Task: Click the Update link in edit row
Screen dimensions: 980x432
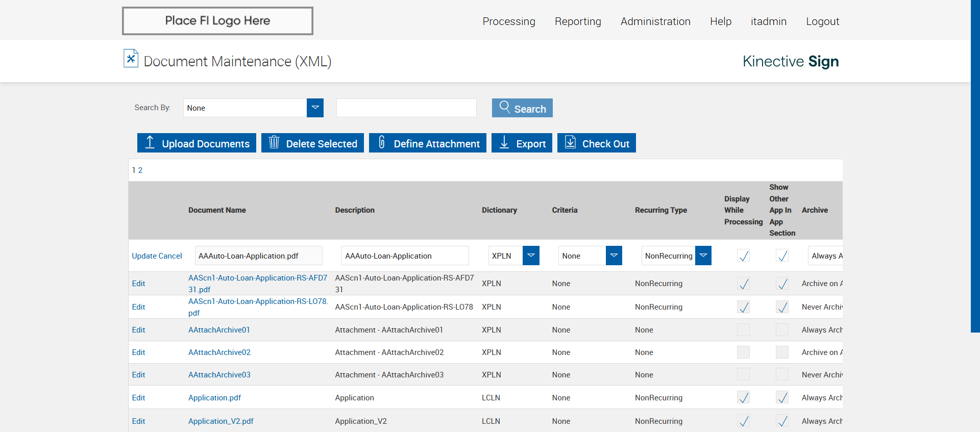Action: coord(144,256)
